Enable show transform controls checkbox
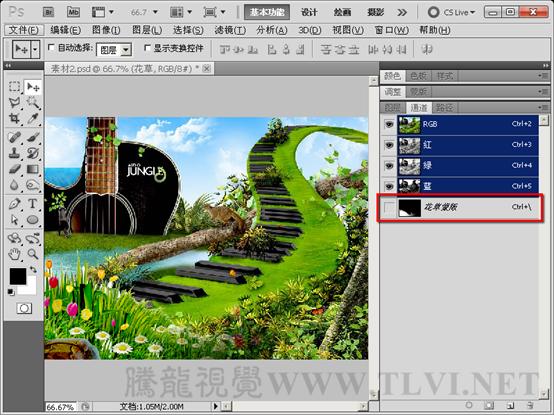554x415 pixels. pyautogui.click(x=147, y=47)
